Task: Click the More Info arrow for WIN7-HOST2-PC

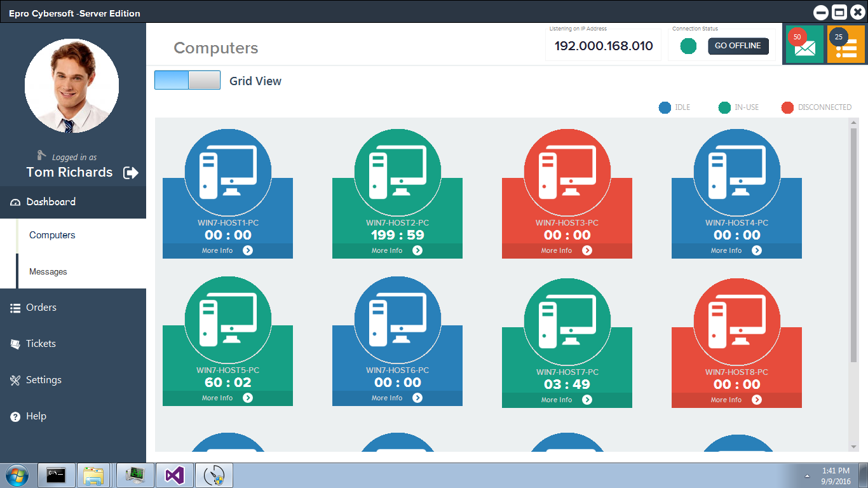Action: click(417, 250)
